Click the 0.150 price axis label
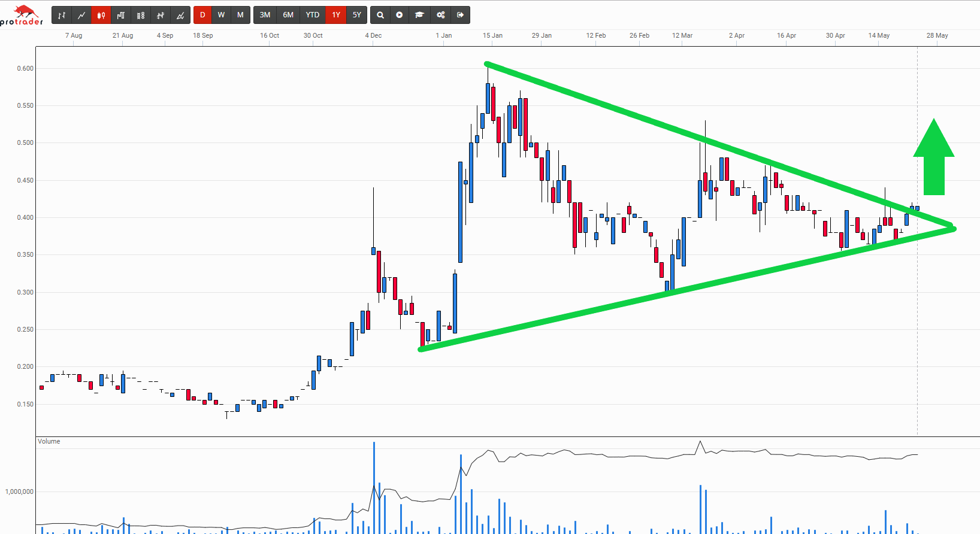Viewport: 980px width, 534px height. (25, 404)
